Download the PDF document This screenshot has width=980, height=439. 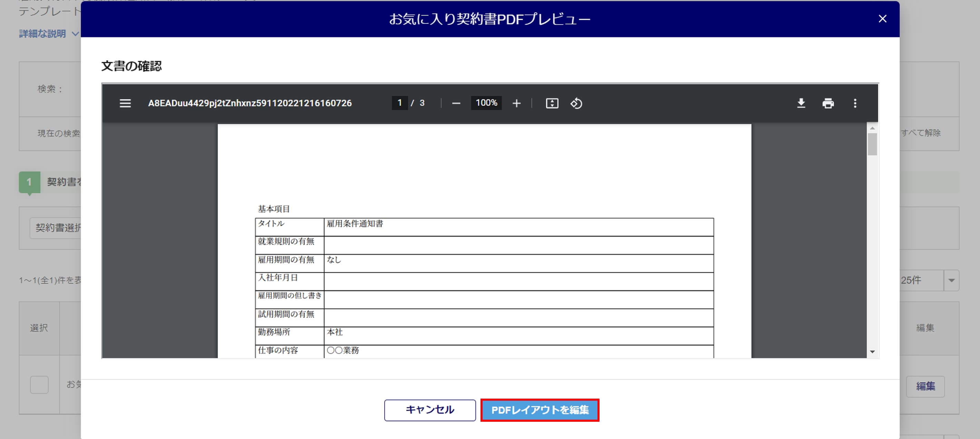(801, 103)
